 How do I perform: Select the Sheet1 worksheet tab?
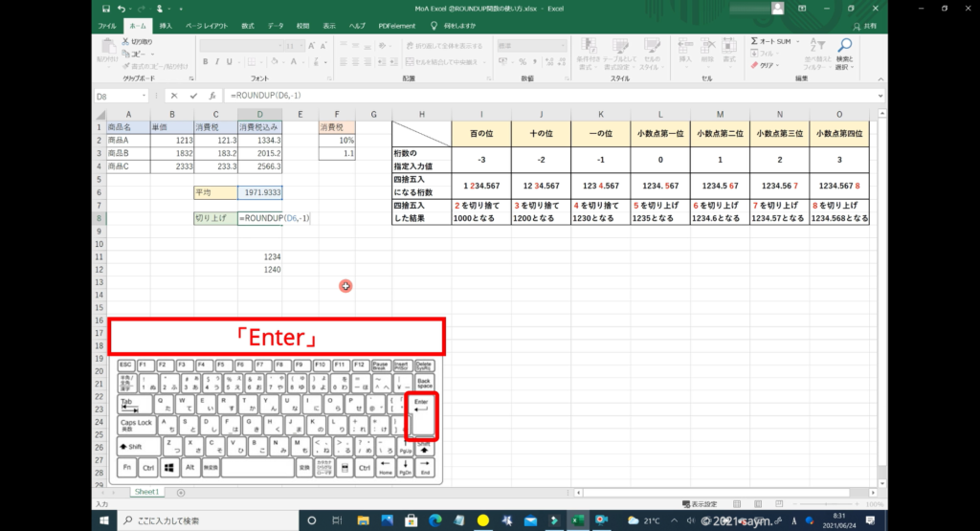pyautogui.click(x=146, y=492)
